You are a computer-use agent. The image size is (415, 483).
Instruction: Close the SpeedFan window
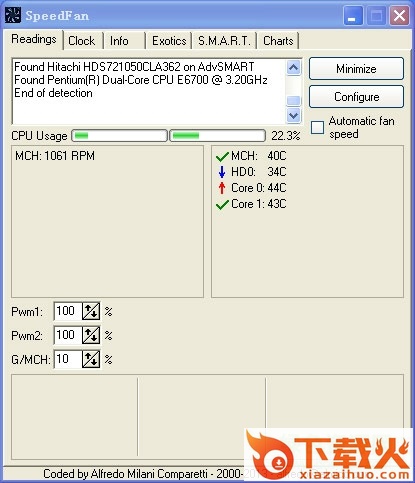[x=399, y=16]
